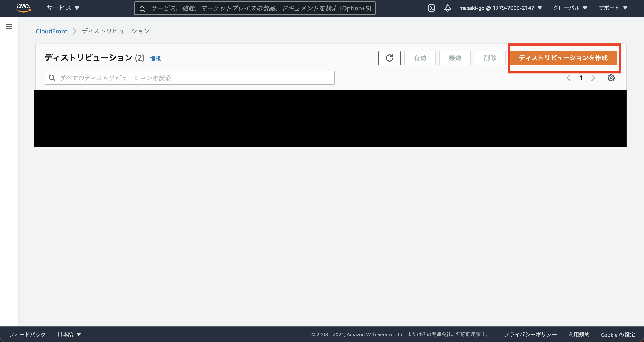Open the 情報 info link

coord(155,59)
